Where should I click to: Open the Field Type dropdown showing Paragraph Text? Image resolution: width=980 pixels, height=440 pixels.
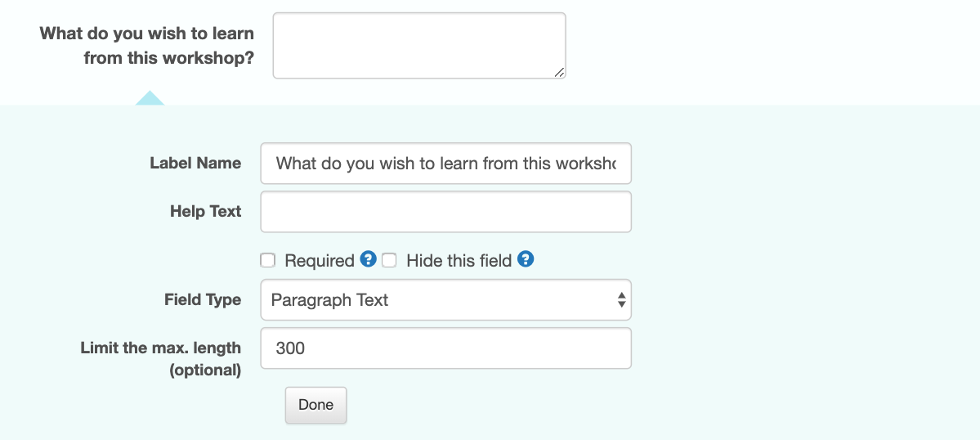[x=445, y=300]
